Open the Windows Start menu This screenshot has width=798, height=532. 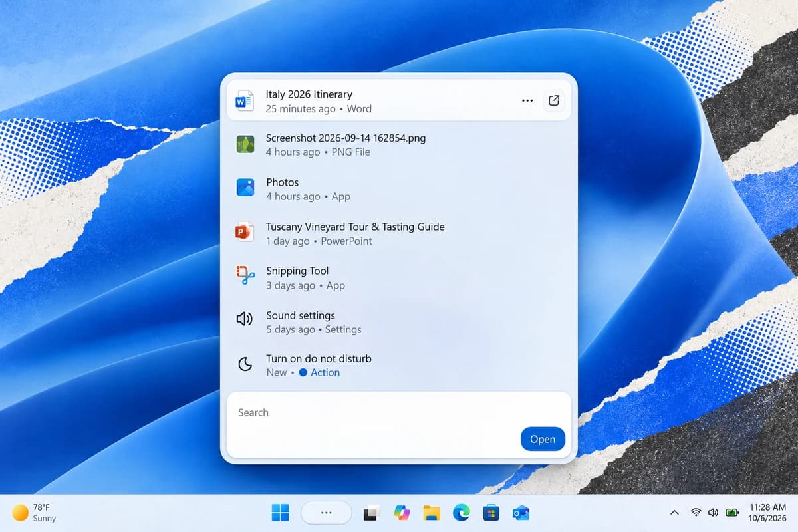[281, 513]
